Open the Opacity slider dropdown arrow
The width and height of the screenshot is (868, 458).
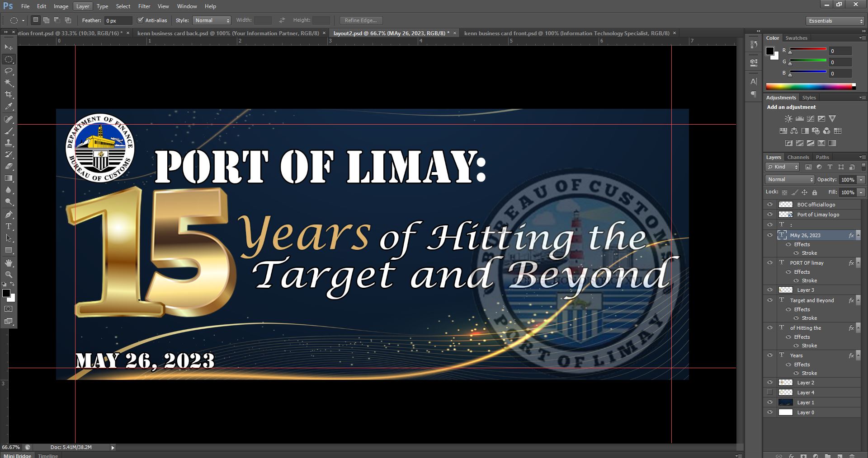861,180
